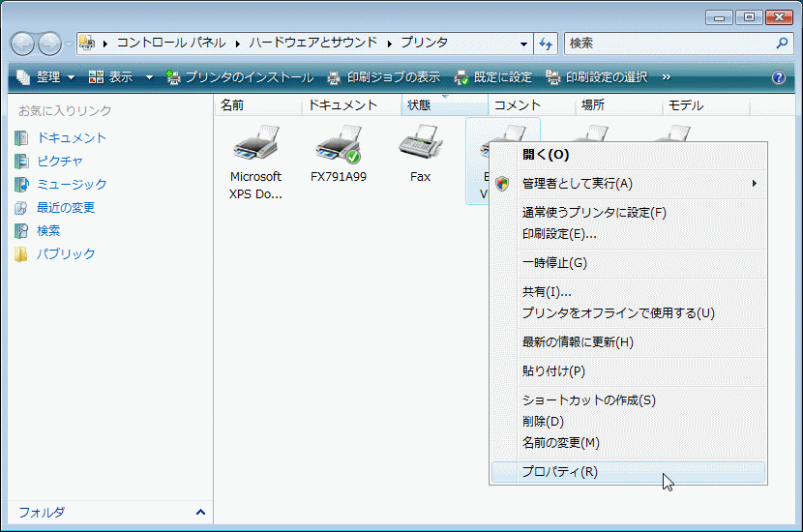Click the control panel icon in address bar

click(87, 43)
